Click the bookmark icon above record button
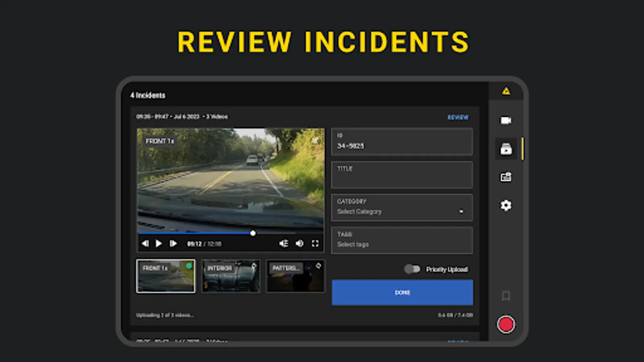644x362 pixels. [x=506, y=296]
